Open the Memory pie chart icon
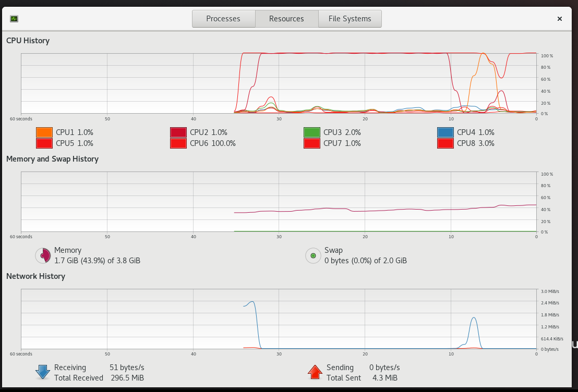 point(43,255)
